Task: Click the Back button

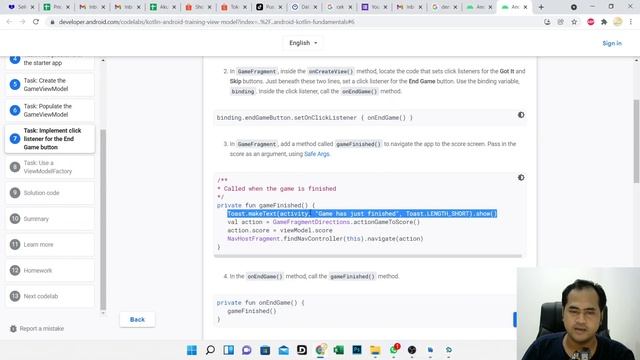Action: point(137,319)
